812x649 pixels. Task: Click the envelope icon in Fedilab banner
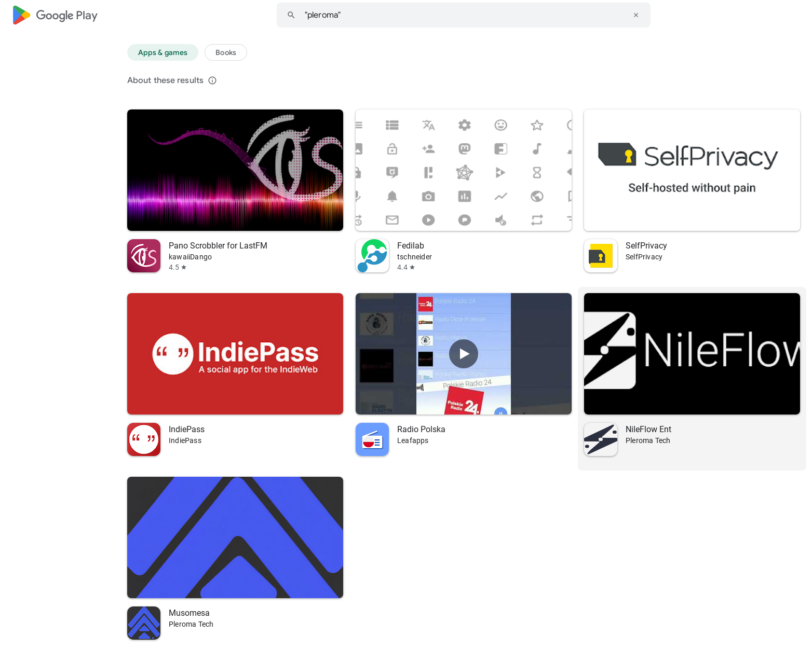(392, 220)
